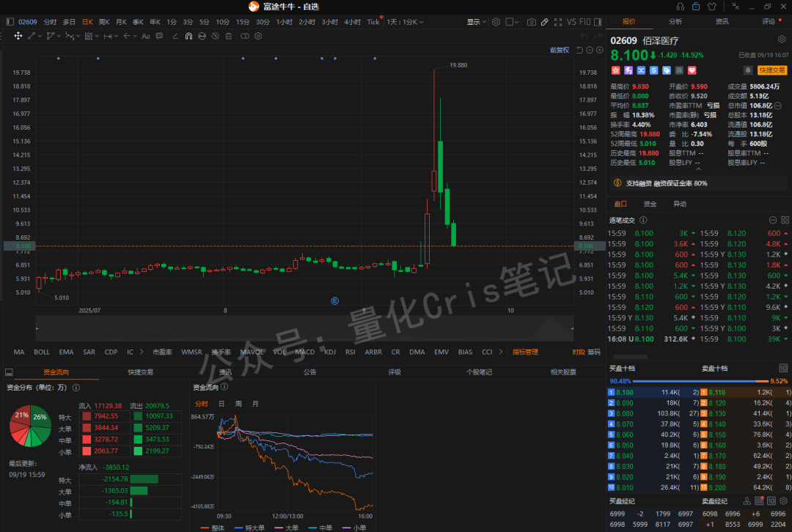Switch to the 分析 analysis tab
792x532 pixels.
(x=675, y=21)
